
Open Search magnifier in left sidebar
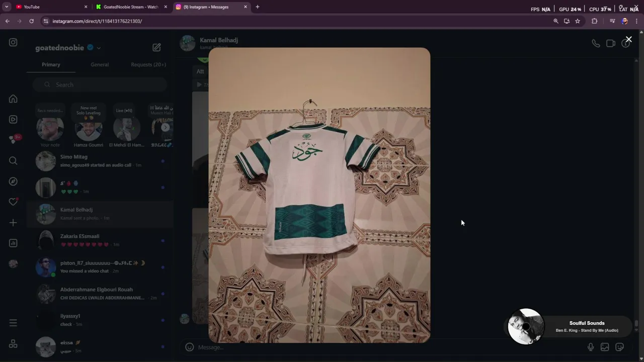[13, 160]
